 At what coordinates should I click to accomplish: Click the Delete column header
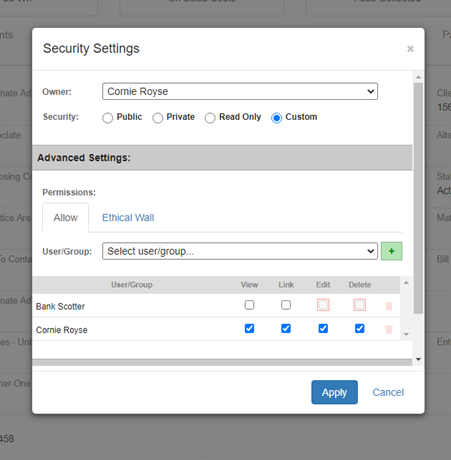(360, 285)
